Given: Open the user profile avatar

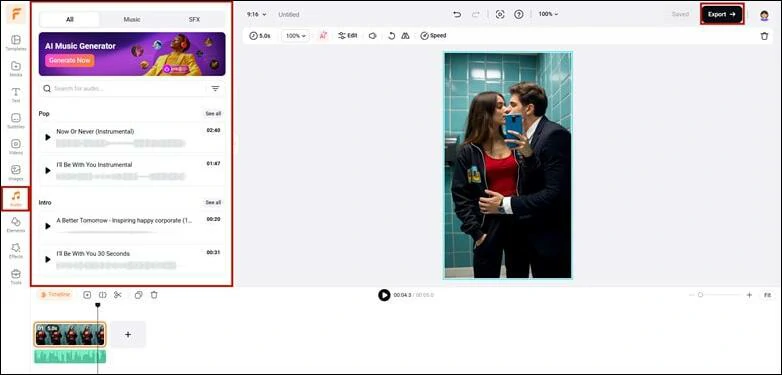Looking at the screenshot, I should [x=764, y=15].
